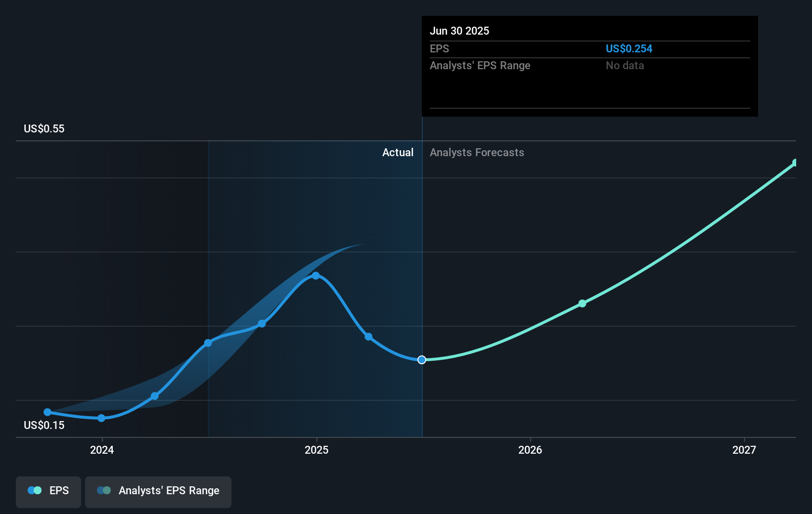Click the EPS data point after 2025 peak
The width and height of the screenshot is (812, 514).
[x=368, y=337]
